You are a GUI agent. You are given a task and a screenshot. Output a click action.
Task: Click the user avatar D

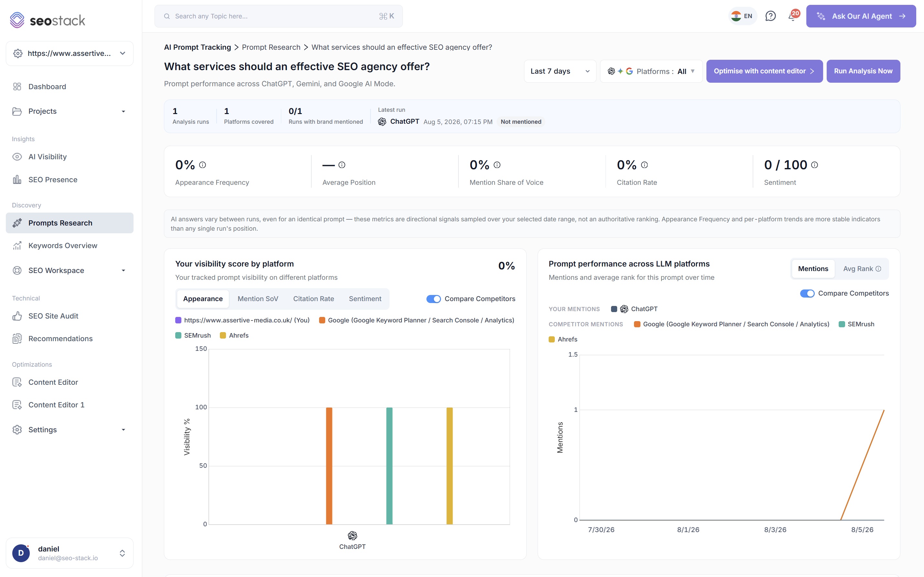(x=21, y=553)
